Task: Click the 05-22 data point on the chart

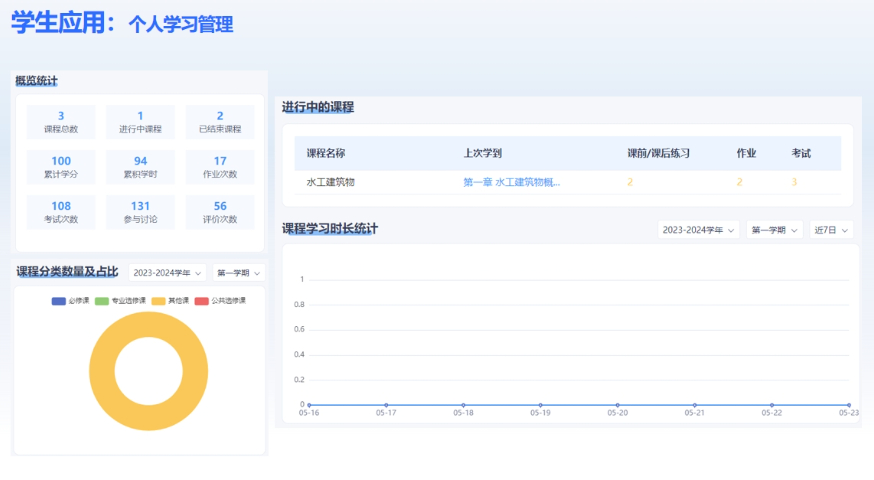Action: [772, 405]
